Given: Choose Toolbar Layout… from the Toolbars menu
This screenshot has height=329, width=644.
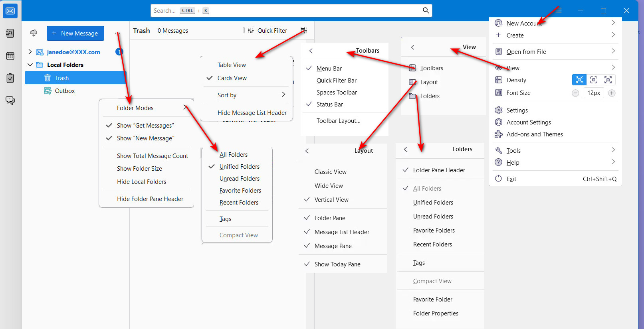Looking at the screenshot, I should pyautogui.click(x=338, y=121).
